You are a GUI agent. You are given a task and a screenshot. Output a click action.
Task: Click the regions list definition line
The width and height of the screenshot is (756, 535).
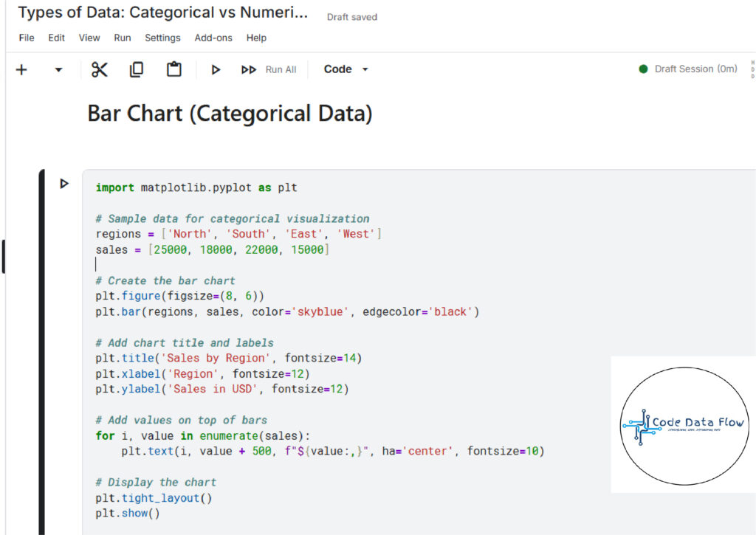pyautogui.click(x=238, y=234)
